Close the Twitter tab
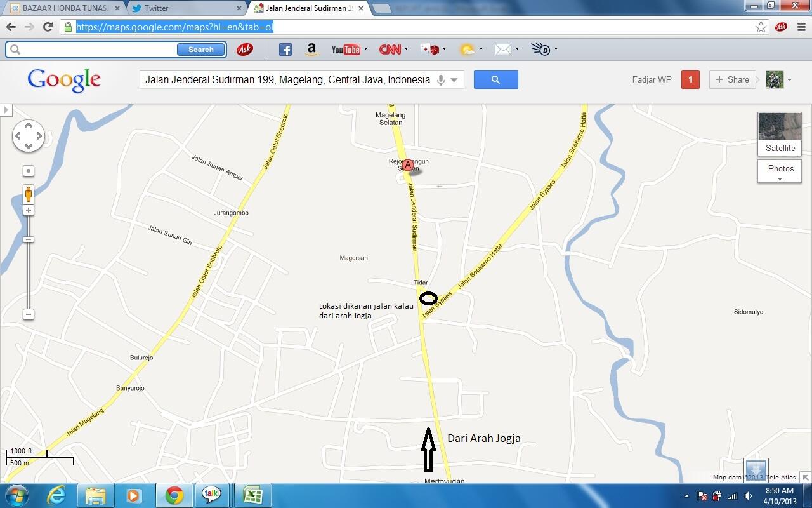 click(x=239, y=8)
